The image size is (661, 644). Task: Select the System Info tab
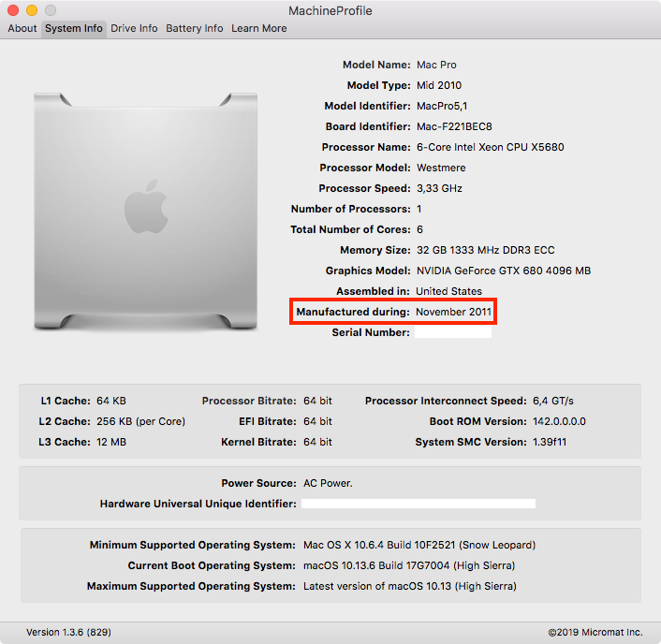(x=74, y=28)
